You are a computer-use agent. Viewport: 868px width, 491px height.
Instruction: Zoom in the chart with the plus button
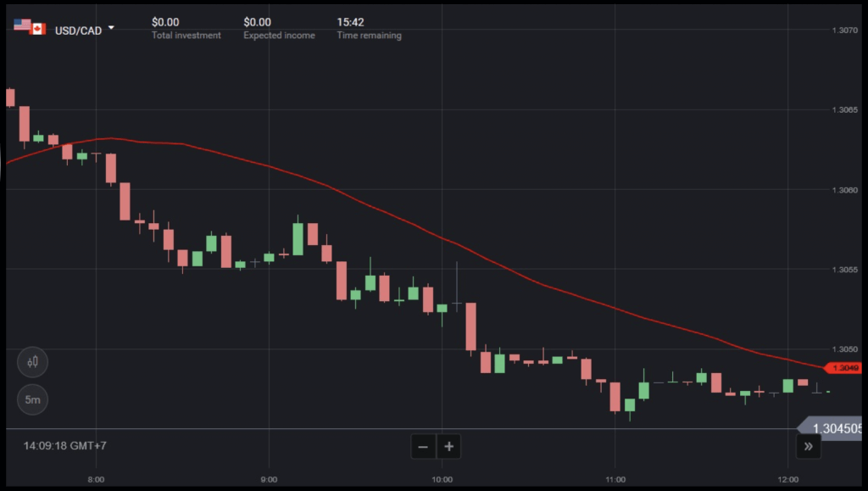[449, 446]
